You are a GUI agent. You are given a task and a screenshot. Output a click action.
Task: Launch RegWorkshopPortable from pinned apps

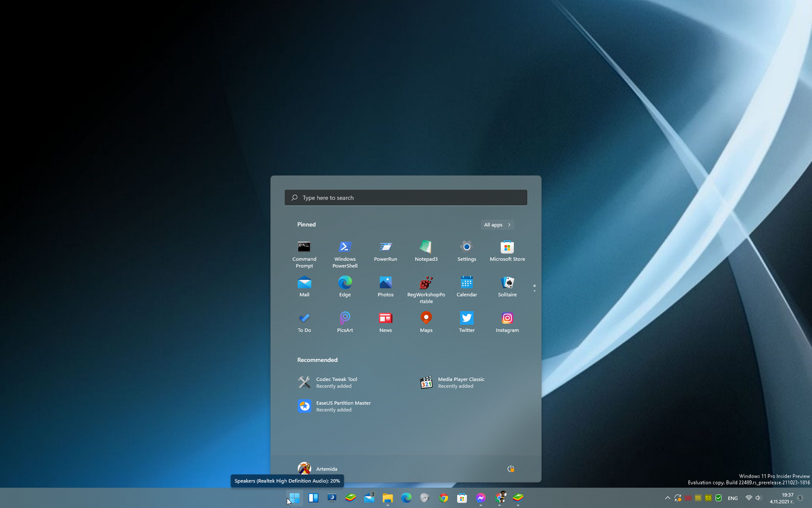(x=426, y=290)
